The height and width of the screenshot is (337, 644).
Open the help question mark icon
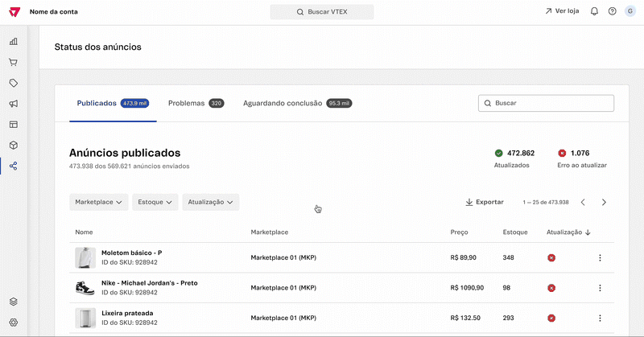[613, 11]
